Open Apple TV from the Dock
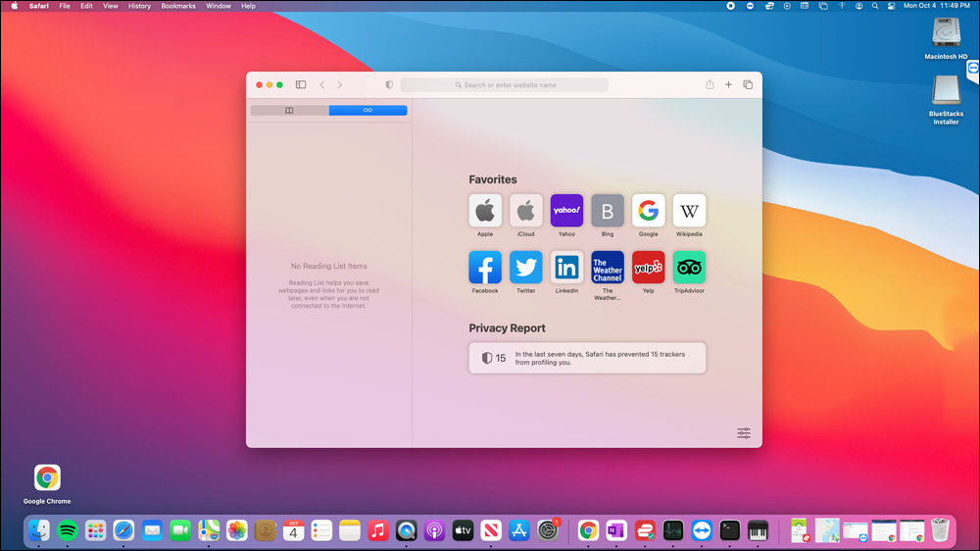Viewport: 980px width, 551px height. click(x=464, y=530)
